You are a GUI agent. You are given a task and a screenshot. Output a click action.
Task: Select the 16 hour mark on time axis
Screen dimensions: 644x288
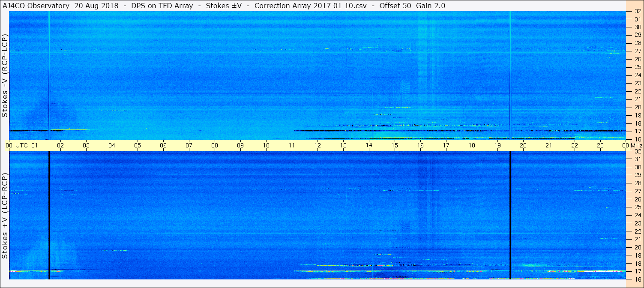[x=420, y=145]
